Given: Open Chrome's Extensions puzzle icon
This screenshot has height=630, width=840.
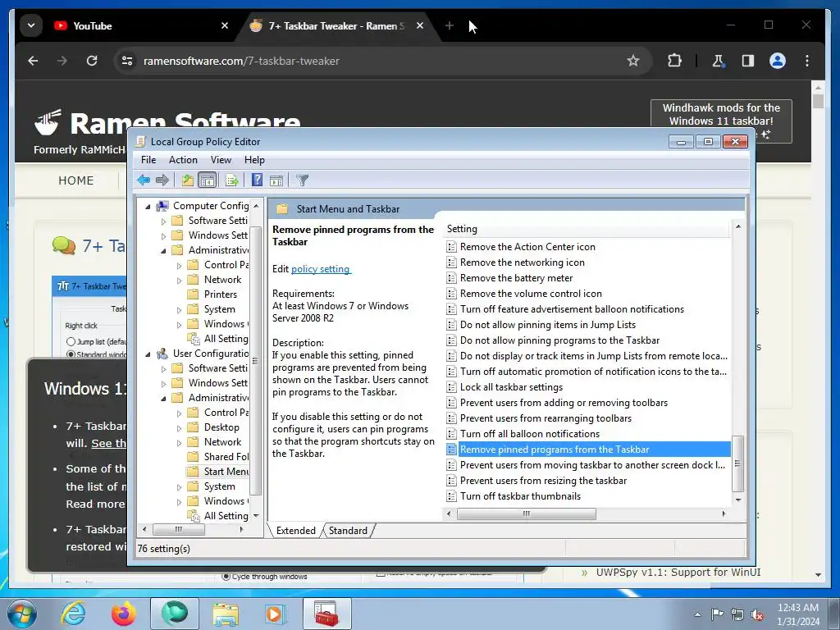Looking at the screenshot, I should (x=674, y=61).
